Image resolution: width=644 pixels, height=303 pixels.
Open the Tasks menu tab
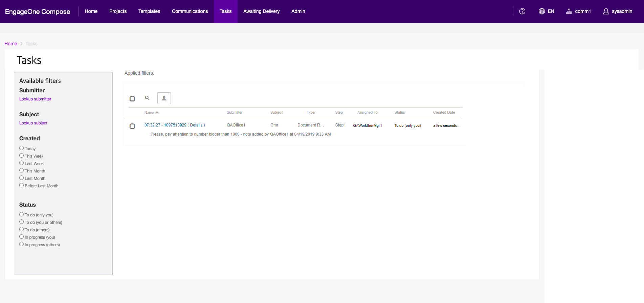tap(226, 11)
